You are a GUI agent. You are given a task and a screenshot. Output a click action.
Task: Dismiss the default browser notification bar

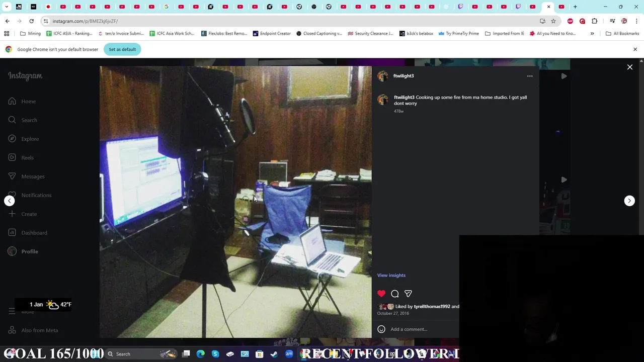pos(635,49)
